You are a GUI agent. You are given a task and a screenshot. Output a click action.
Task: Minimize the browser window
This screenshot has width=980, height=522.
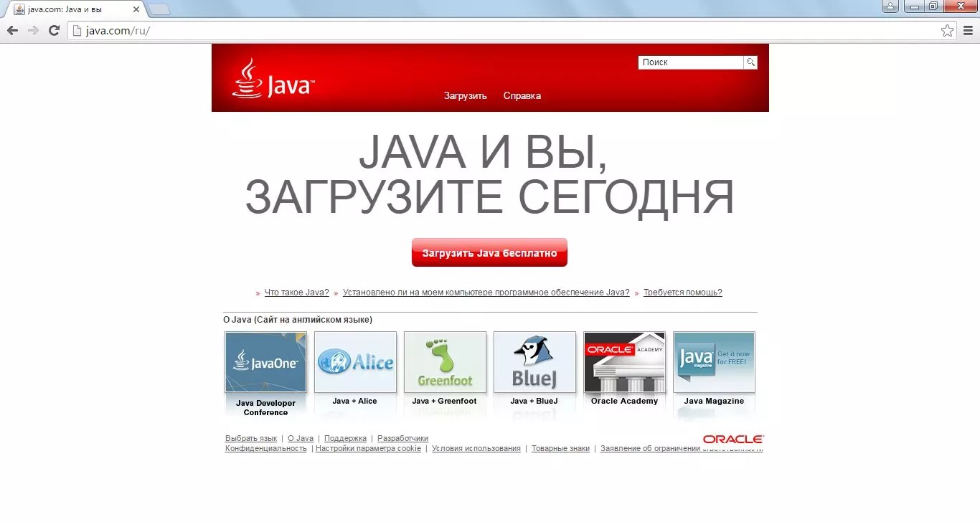[914, 6]
